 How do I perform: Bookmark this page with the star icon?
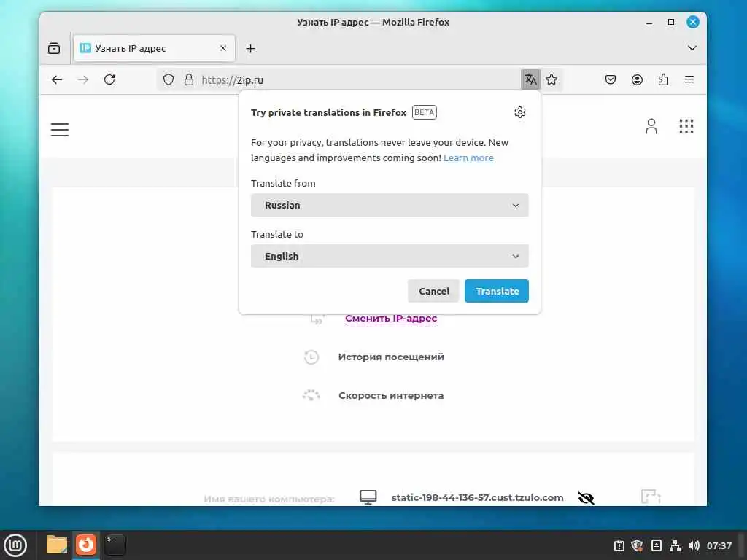click(551, 79)
